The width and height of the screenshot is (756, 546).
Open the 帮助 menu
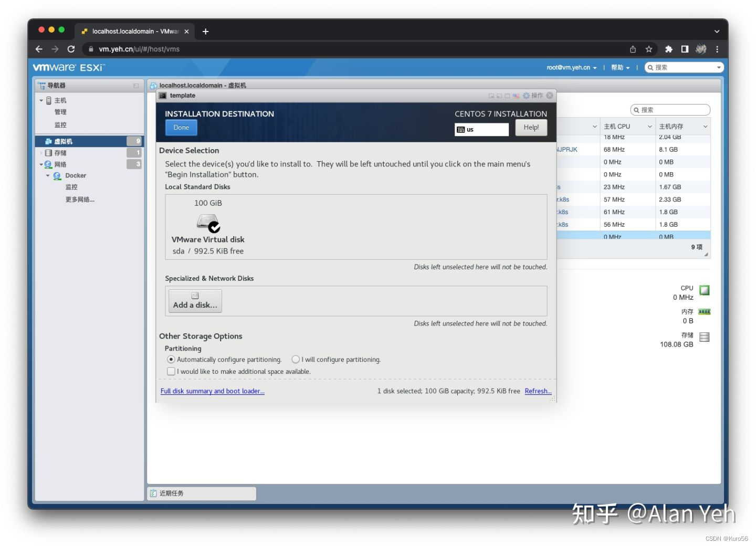[x=620, y=68]
